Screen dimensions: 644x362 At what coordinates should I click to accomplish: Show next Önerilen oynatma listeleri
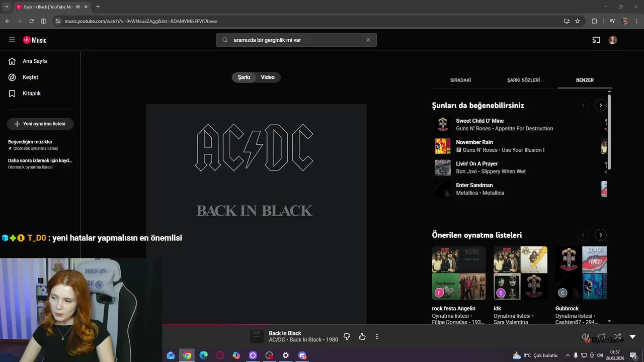(x=600, y=235)
